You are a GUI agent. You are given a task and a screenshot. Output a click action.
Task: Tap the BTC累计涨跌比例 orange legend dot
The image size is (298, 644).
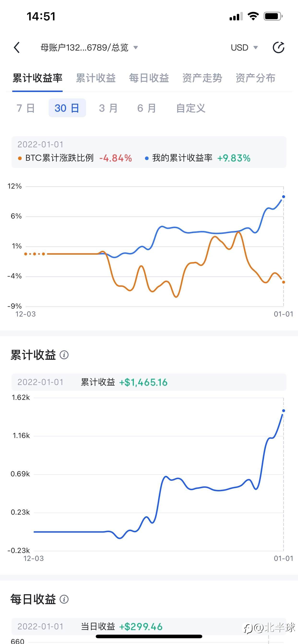(x=20, y=158)
